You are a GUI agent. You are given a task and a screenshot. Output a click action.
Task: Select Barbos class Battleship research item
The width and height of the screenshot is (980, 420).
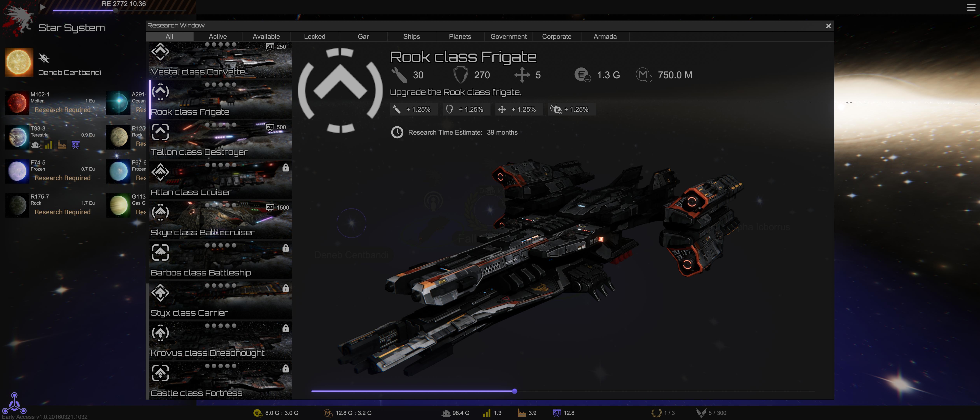point(221,261)
